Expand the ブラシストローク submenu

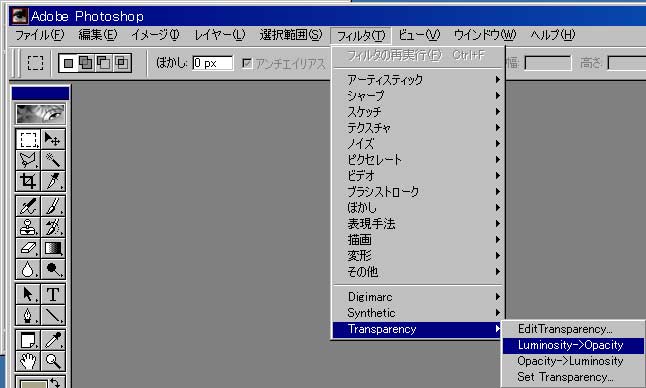pyautogui.click(x=418, y=192)
